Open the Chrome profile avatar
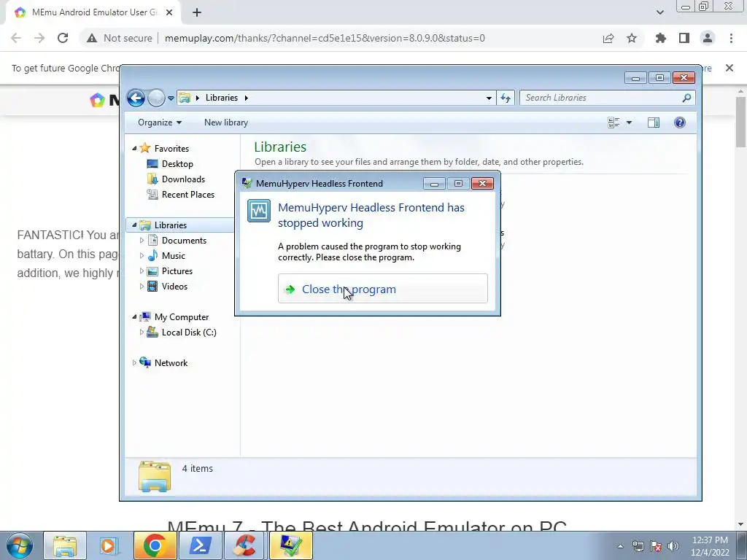Screen dimensions: 747x560 point(708,38)
